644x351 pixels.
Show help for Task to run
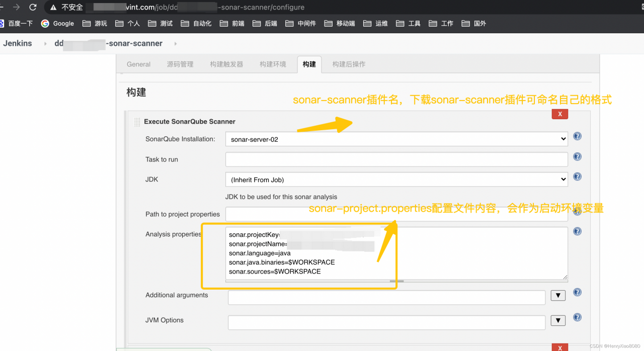pos(578,156)
